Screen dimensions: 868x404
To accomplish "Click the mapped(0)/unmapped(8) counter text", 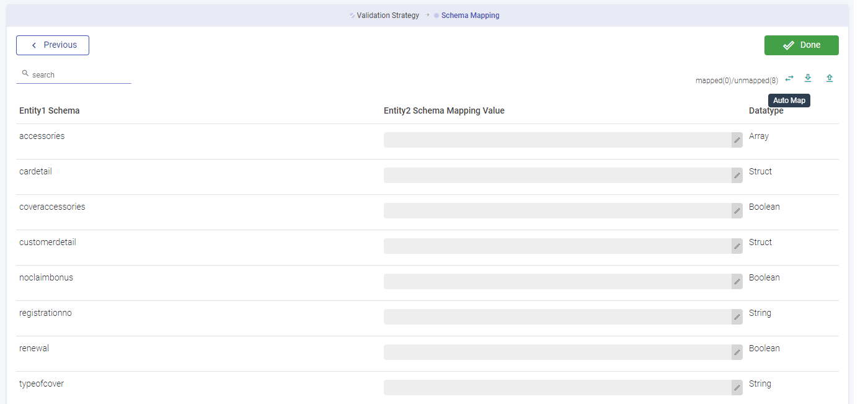I will 737,81.
